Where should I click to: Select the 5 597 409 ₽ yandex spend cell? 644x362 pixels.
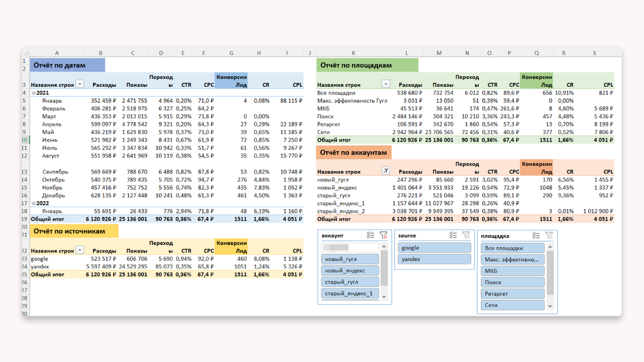coord(101,266)
